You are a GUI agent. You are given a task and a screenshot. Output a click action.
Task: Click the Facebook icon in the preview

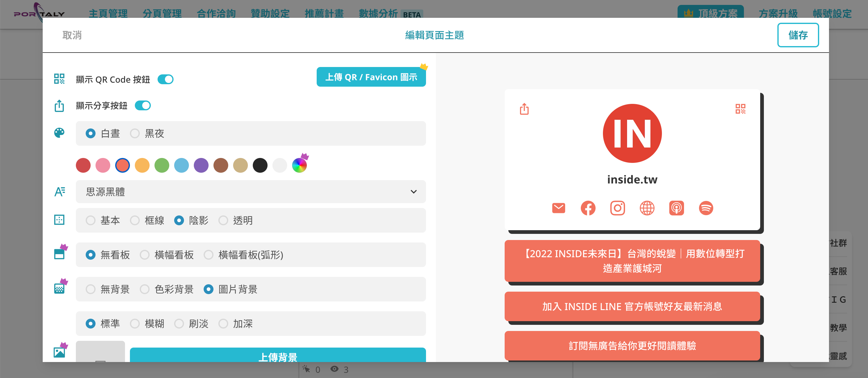[x=588, y=208]
